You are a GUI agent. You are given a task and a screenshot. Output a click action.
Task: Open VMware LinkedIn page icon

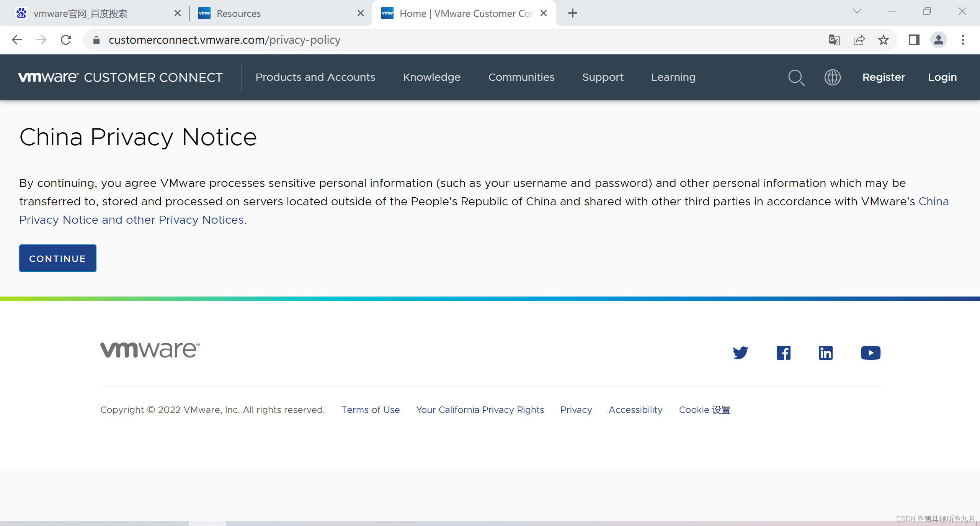pos(825,352)
